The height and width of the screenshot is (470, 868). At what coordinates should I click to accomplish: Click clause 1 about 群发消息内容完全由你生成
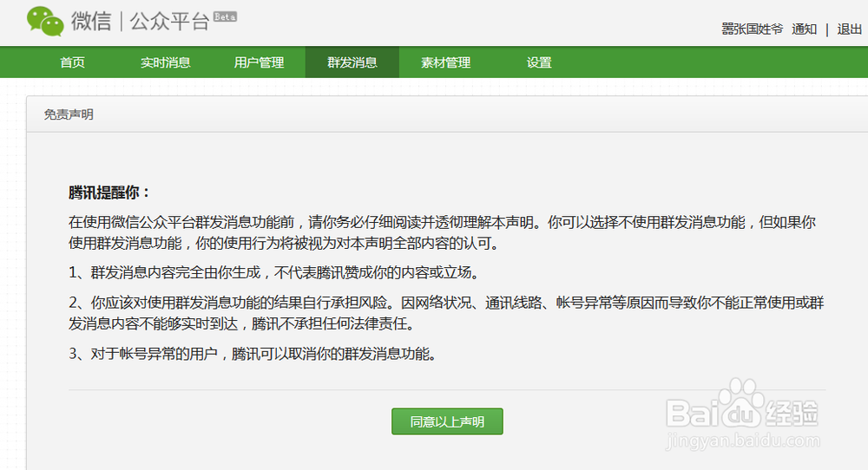pos(274,272)
